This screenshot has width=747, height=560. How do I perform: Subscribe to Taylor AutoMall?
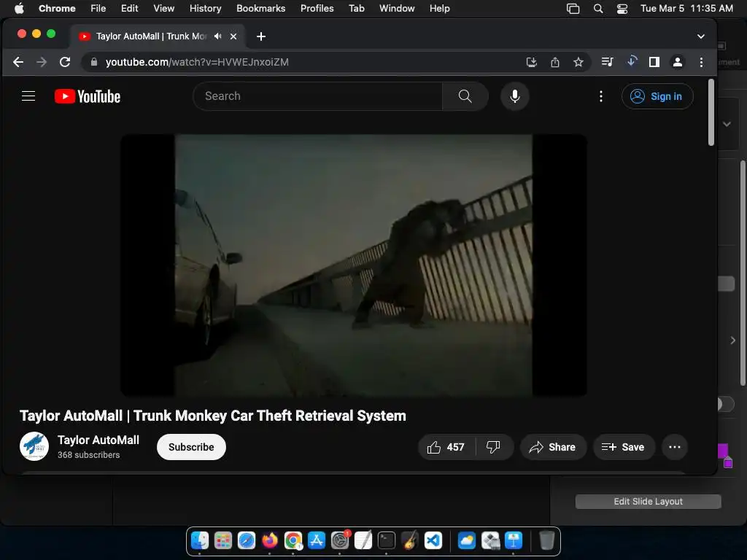pos(191,447)
